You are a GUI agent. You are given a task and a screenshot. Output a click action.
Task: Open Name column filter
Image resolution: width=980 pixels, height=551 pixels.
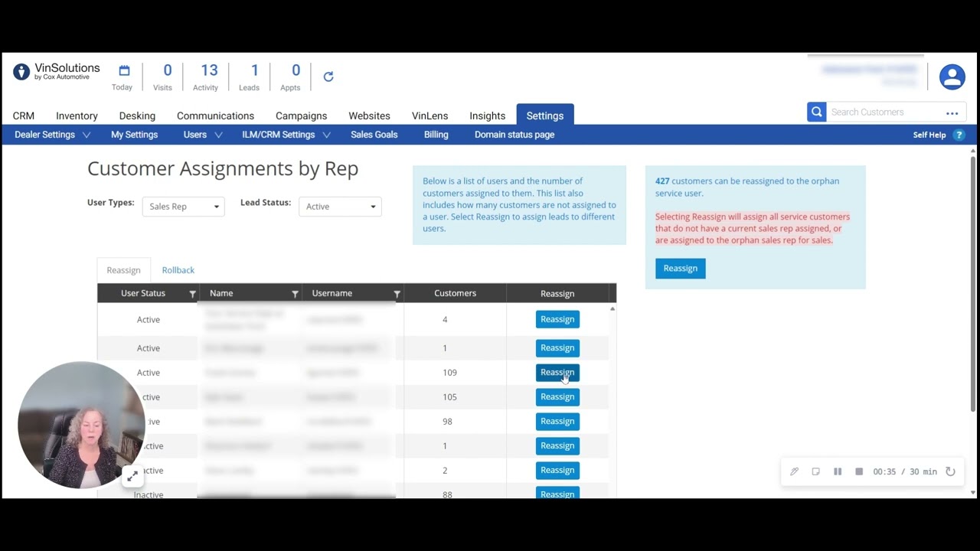[x=295, y=294]
